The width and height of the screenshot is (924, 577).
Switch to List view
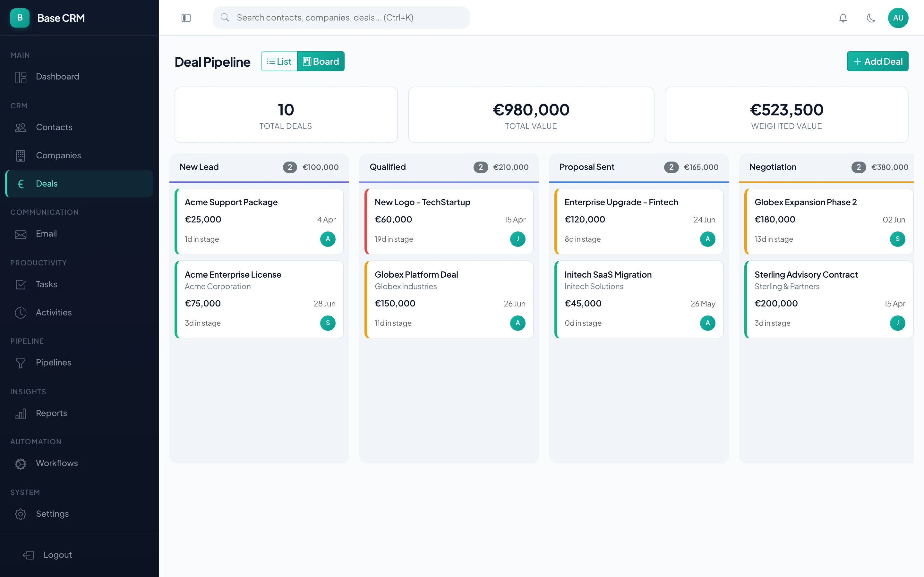tap(279, 61)
